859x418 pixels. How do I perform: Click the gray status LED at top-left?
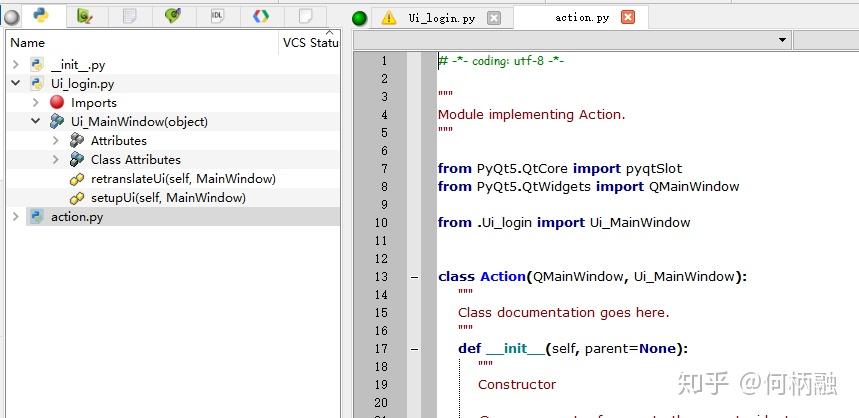11,17
